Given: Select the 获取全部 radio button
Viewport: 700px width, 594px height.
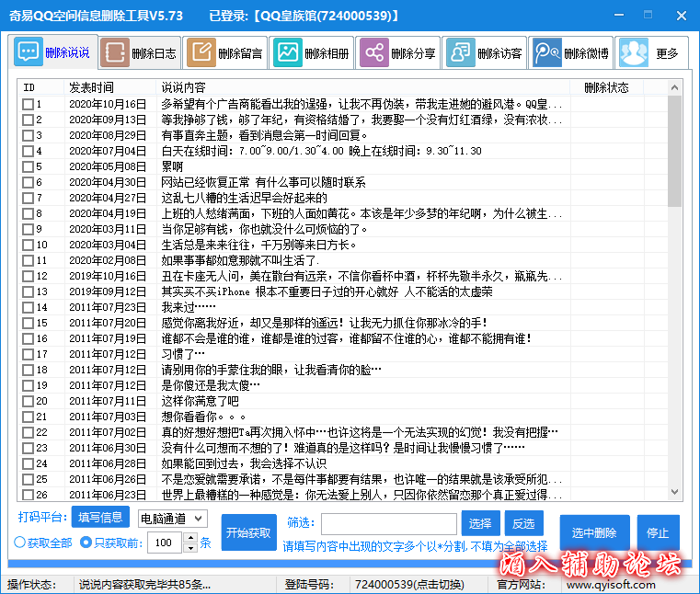Looking at the screenshot, I should pos(20,543).
